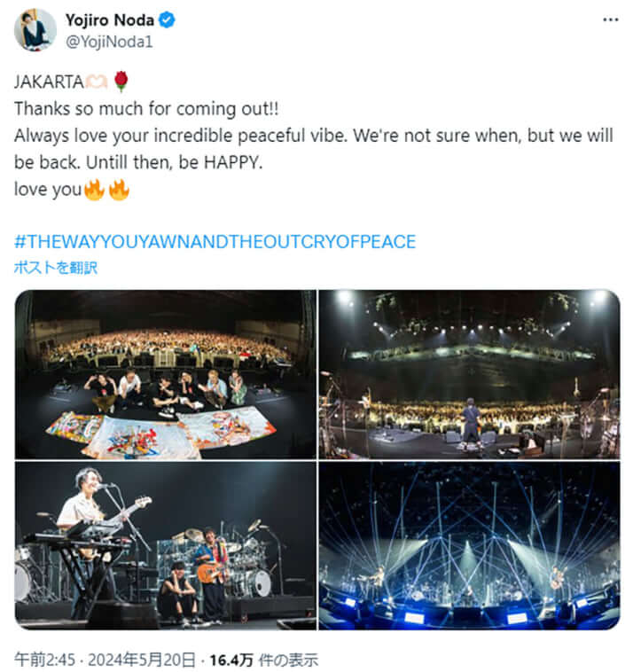Click ポストを翻訳 to translate post
The width and height of the screenshot is (633, 672).
click(55, 267)
